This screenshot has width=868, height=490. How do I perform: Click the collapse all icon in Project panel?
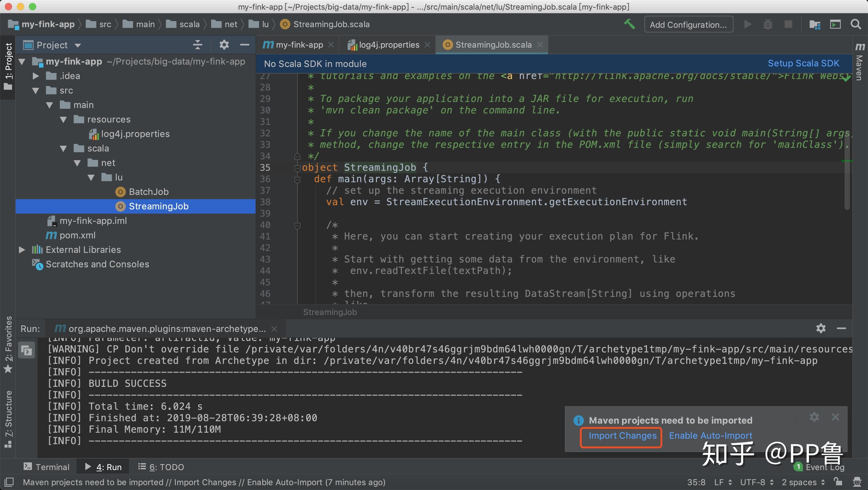pos(197,45)
